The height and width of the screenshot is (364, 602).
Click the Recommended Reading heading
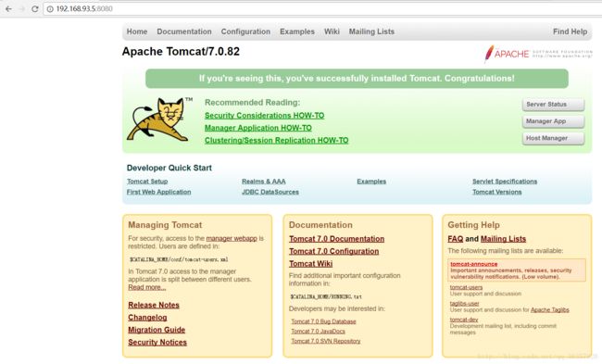coord(252,103)
